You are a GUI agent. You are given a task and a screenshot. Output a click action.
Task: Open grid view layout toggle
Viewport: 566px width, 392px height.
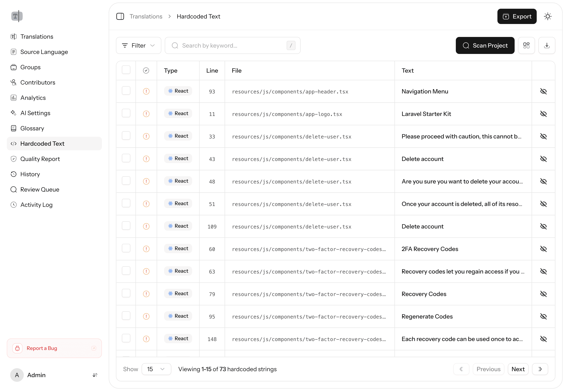(527, 45)
